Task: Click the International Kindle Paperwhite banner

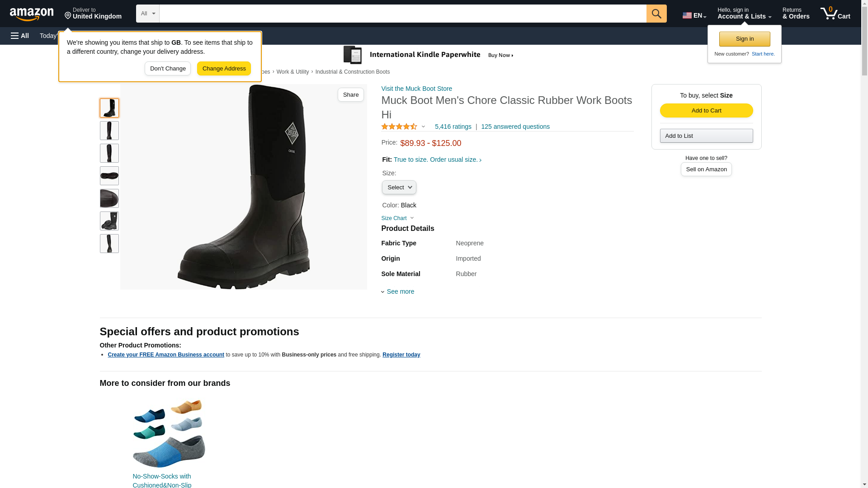Action: click(429, 55)
